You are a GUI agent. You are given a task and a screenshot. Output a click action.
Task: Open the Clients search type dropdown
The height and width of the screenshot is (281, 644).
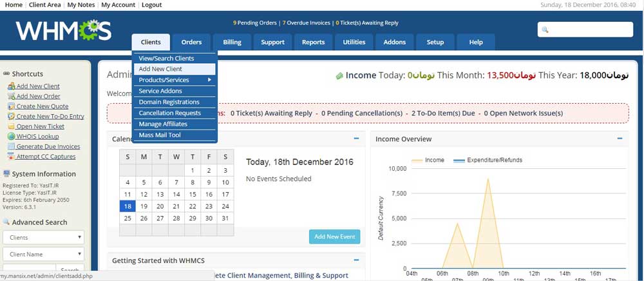[44, 237]
